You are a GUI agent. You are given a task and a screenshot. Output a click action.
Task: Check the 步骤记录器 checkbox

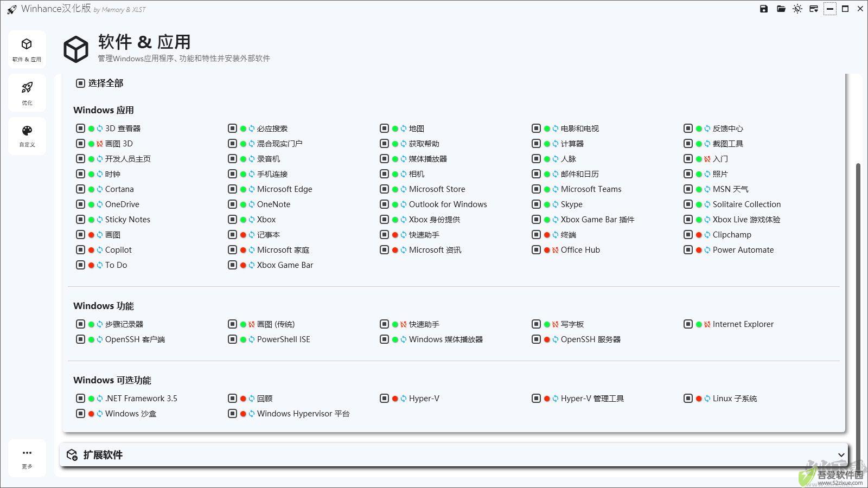click(x=80, y=324)
